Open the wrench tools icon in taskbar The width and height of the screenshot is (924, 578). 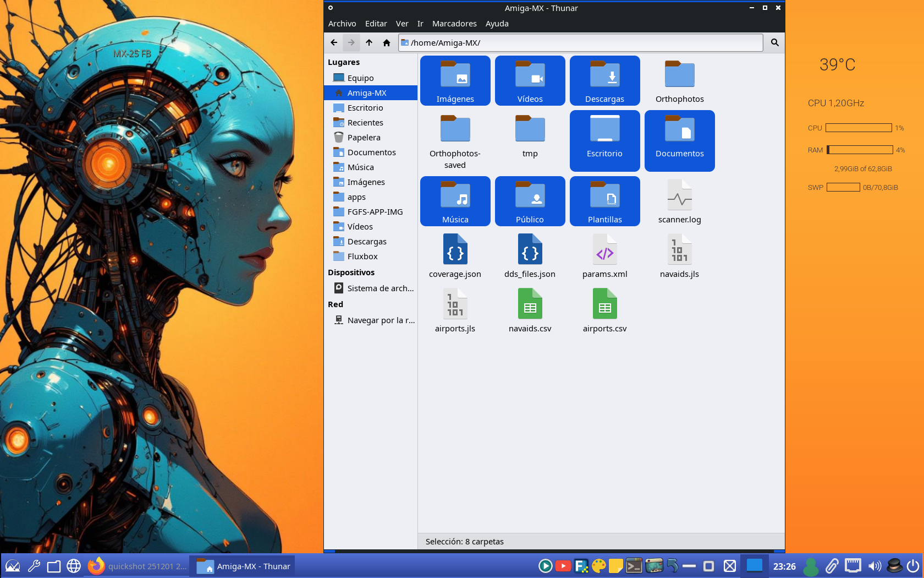[x=34, y=566]
